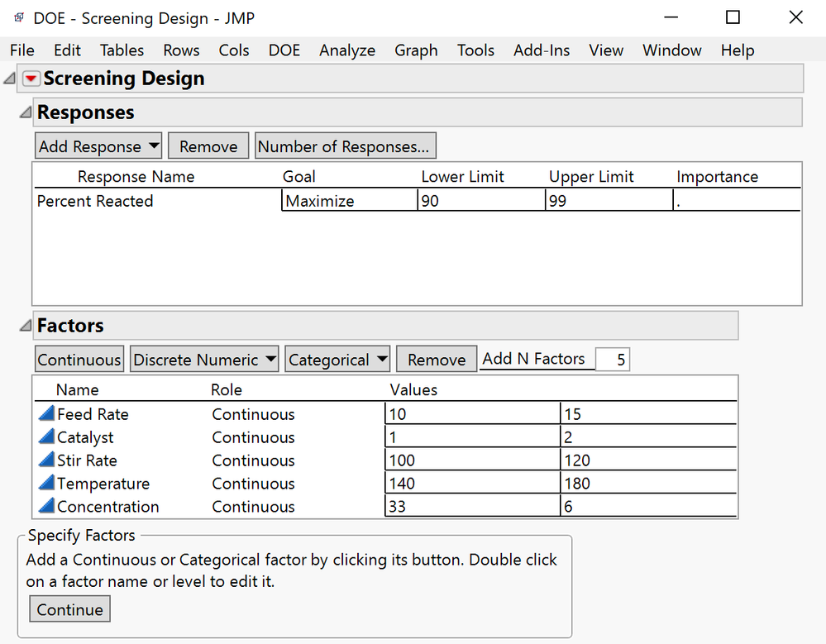Screen dimensions: 826x644
Task: Click the Number of Responses button
Action: (x=346, y=145)
